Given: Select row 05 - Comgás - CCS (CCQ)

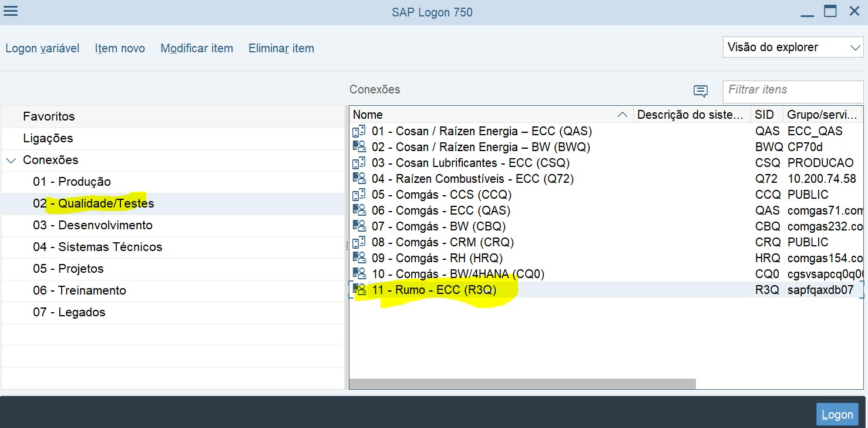Looking at the screenshot, I should click(606, 195).
